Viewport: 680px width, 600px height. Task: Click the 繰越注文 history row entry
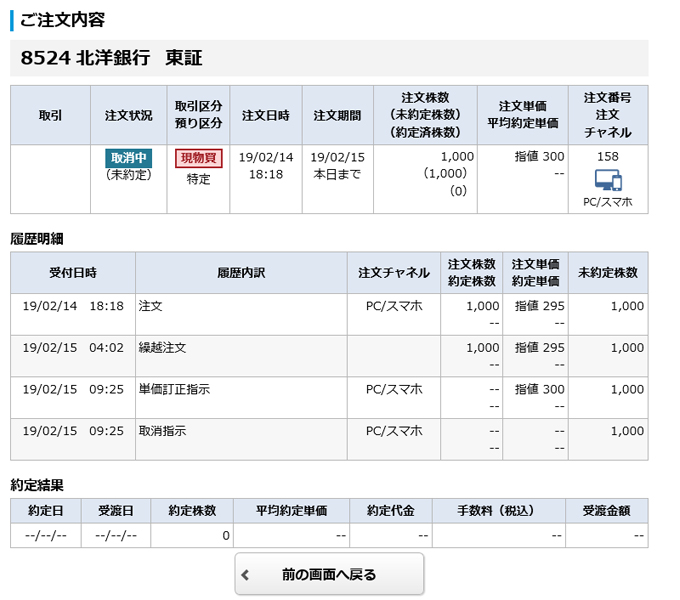pos(162,348)
